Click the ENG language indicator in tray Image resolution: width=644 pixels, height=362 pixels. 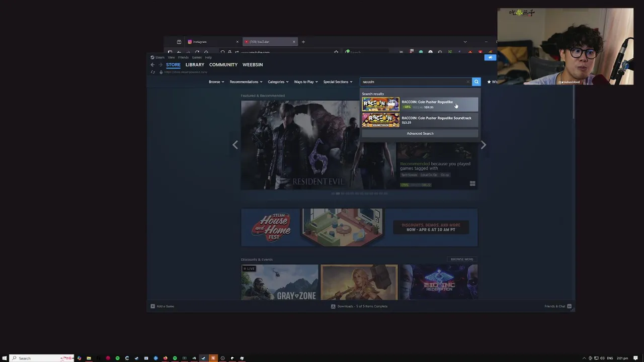610,358
